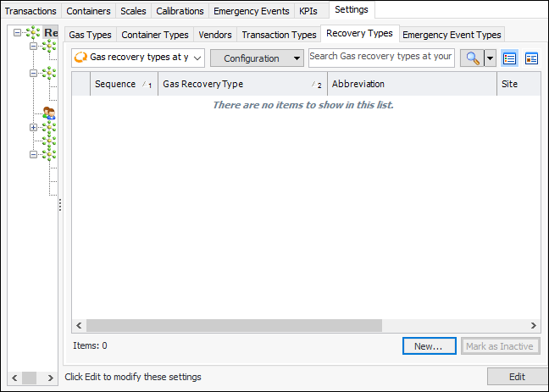Click the orange Gas recovery view icon

pyautogui.click(x=81, y=58)
